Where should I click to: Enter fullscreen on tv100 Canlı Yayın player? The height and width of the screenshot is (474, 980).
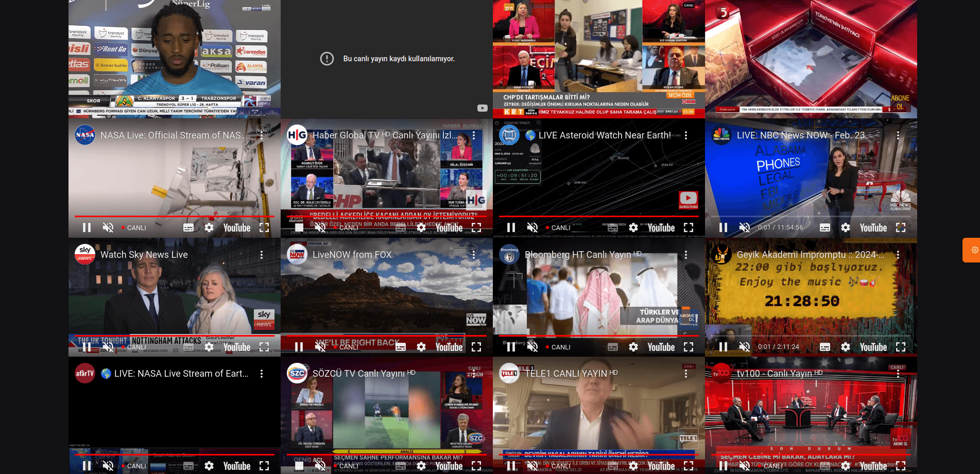[901, 466]
